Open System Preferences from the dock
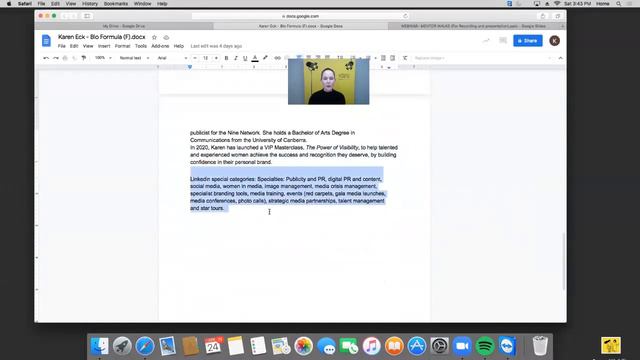The image size is (640, 360). [439, 346]
